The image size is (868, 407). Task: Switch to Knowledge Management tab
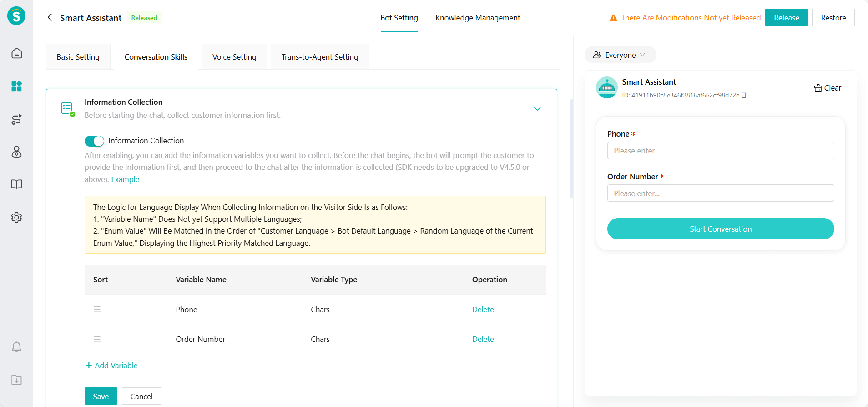[x=477, y=18]
